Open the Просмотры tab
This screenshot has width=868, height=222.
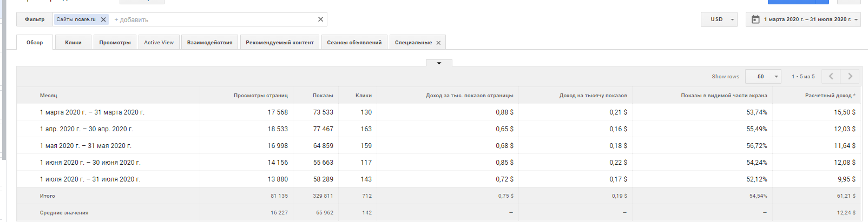115,43
